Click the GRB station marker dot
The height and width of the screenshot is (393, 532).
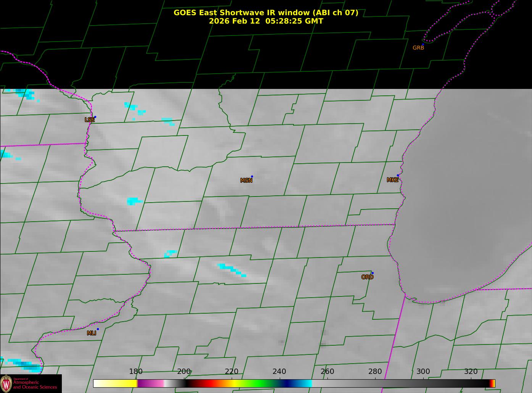(422, 44)
